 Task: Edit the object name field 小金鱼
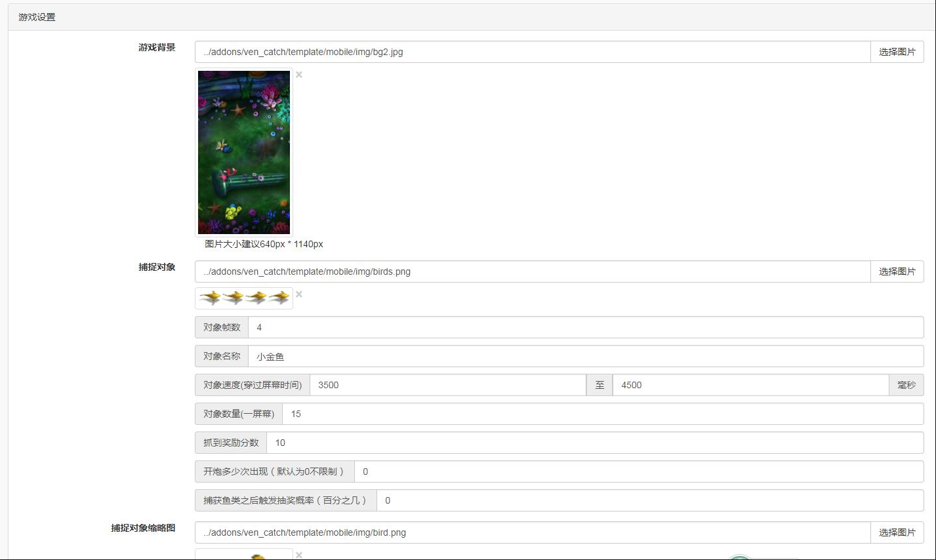click(585, 356)
